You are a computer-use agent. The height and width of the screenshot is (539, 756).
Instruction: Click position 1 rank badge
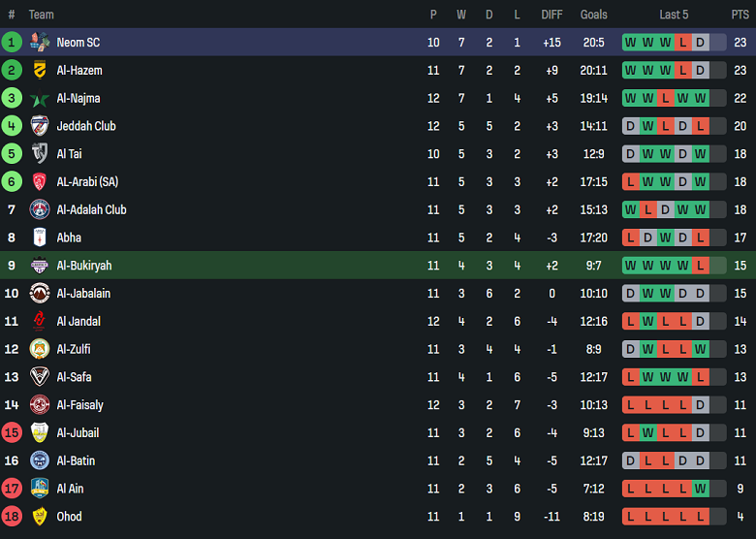pos(12,43)
